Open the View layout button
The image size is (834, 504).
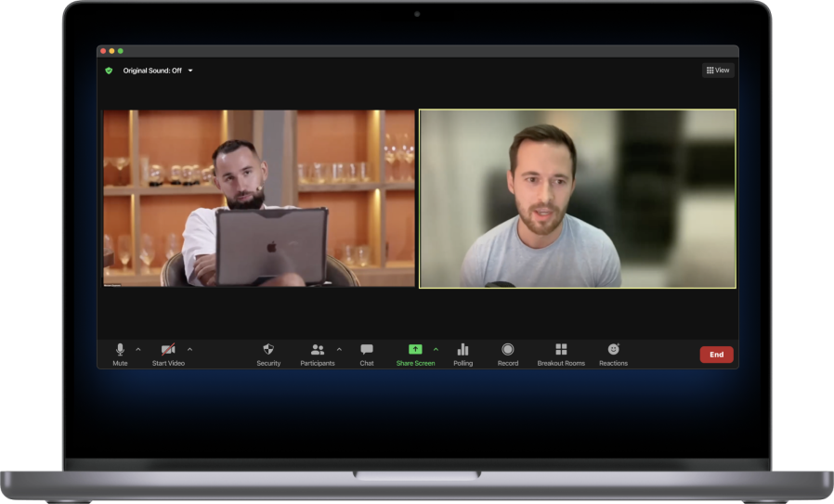pyautogui.click(x=718, y=71)
